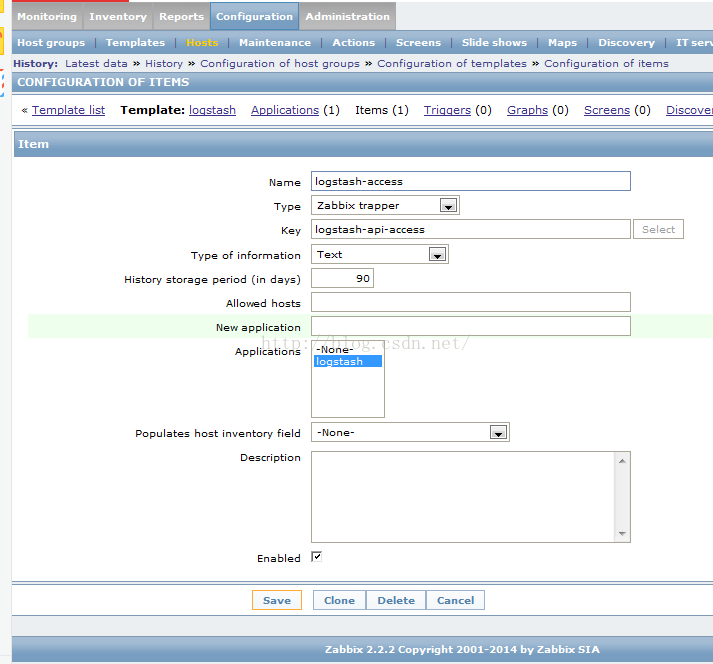The width and height of the screenshot is (713, 664).
Task: Open template Screens (0) link
Action: tap(607, 110)
